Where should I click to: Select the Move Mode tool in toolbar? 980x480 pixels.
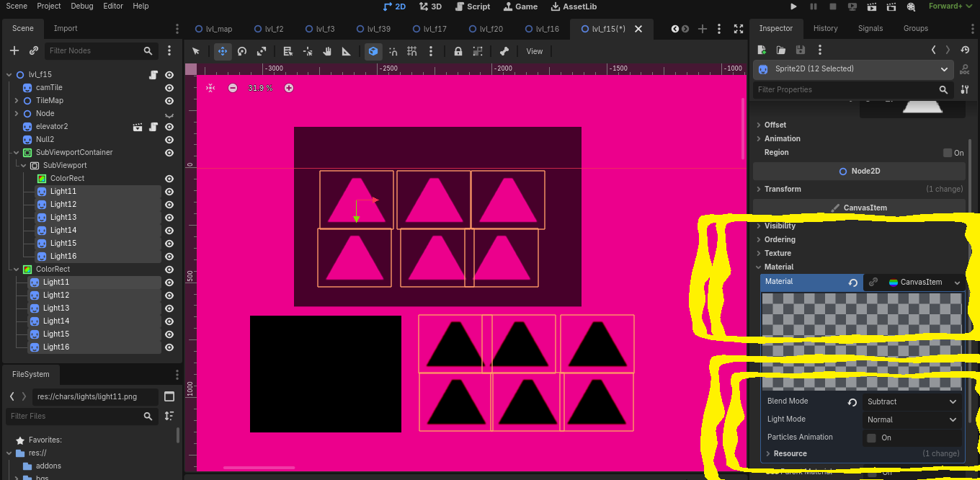223,51
